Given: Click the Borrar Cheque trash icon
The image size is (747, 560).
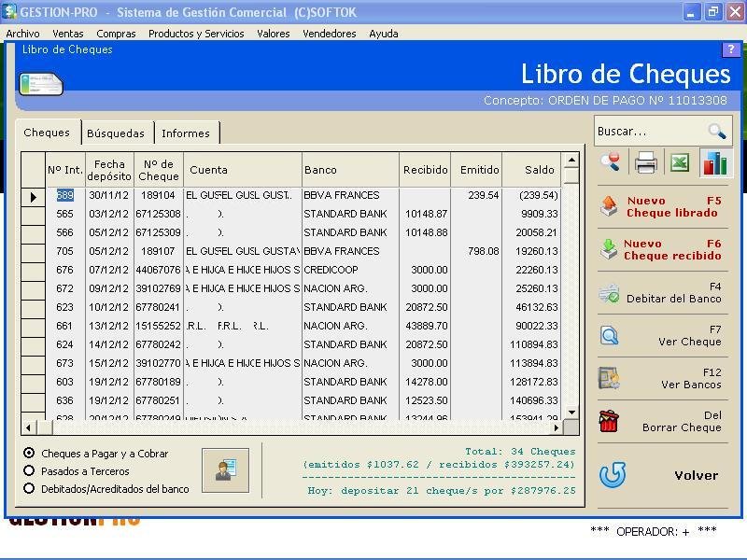Looking at the screenshot, I should [x=610, y=422].
